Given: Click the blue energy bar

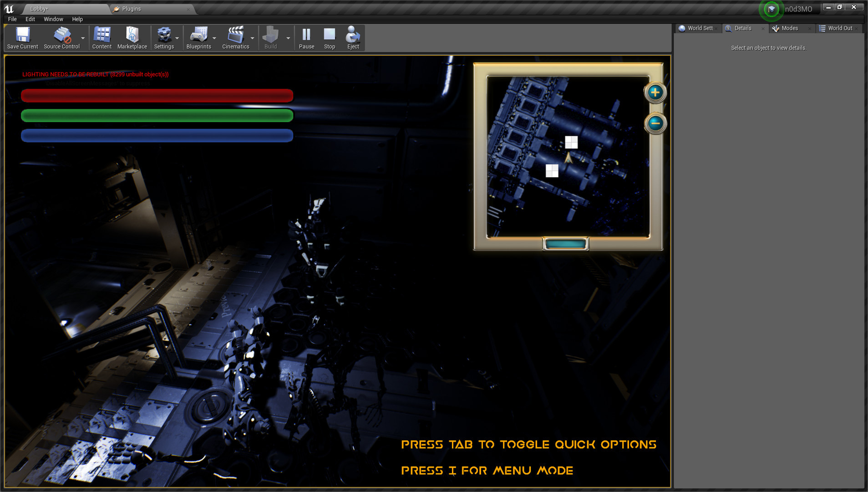Looking at the screenshot, I should (157, 136).
